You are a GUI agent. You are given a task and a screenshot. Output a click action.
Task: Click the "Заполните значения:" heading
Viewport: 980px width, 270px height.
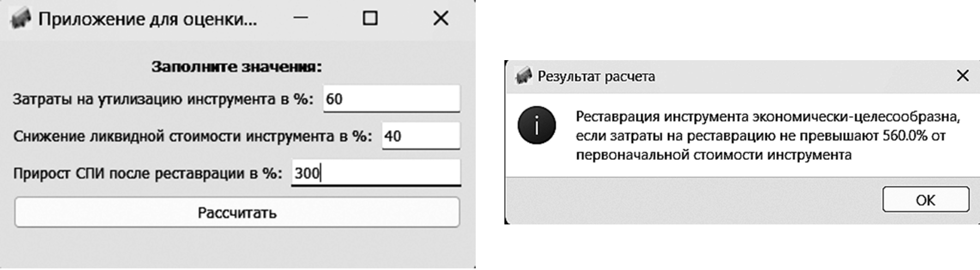point(237,67)
